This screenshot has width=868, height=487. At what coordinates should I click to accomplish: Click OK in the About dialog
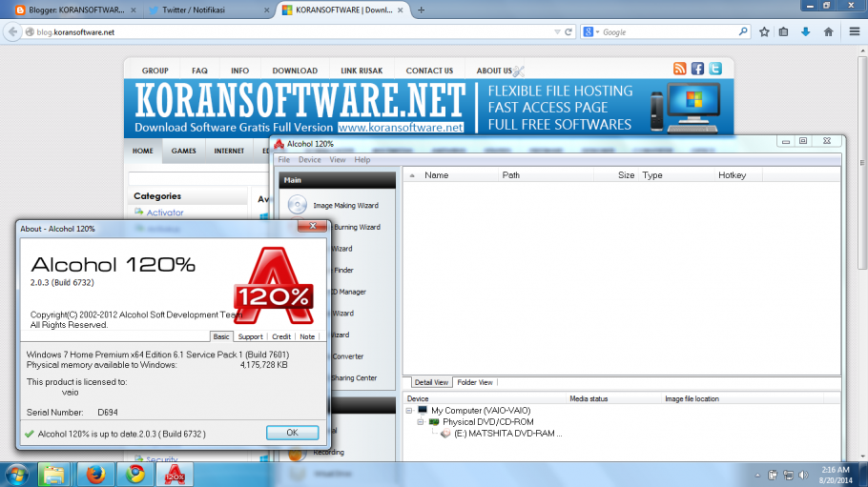[x=292, y=433]
